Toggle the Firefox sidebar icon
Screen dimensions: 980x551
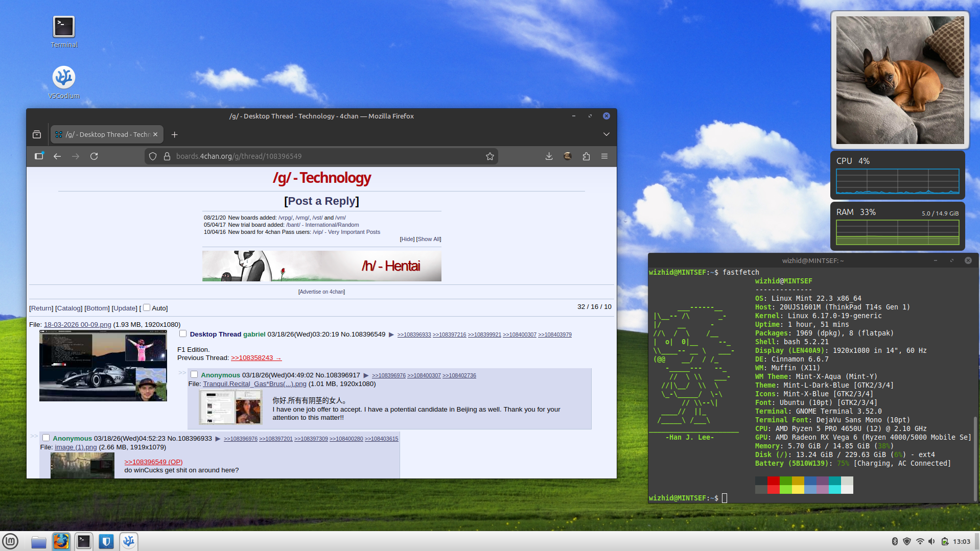(39, 156)
